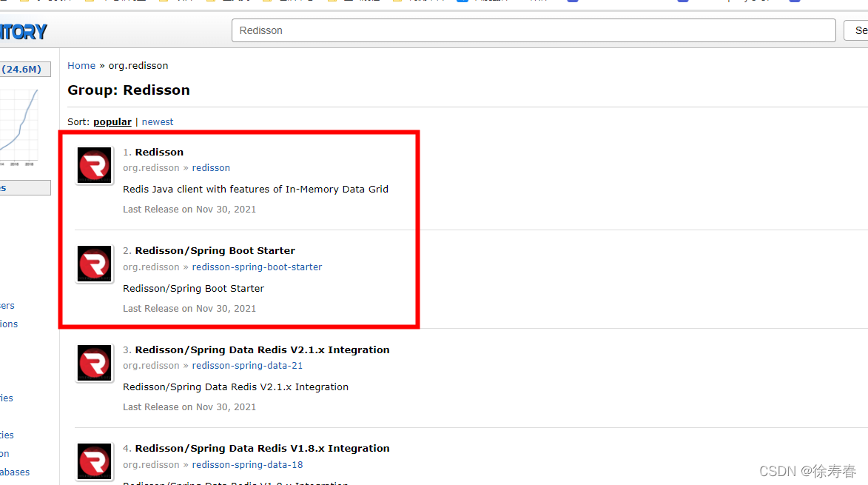Open the indexed artifacts (24.6M) heading
868x485 pixels.
[x=25, y=69]
